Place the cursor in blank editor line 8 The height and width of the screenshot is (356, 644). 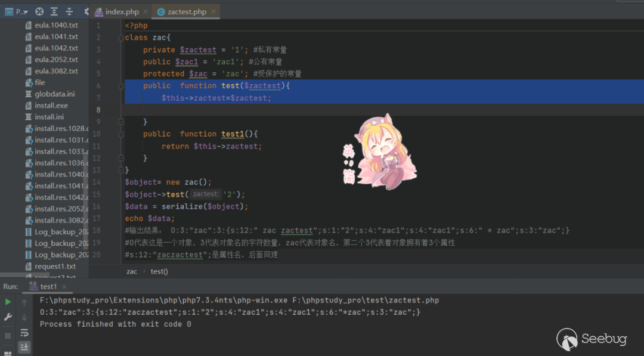(383, 110)
